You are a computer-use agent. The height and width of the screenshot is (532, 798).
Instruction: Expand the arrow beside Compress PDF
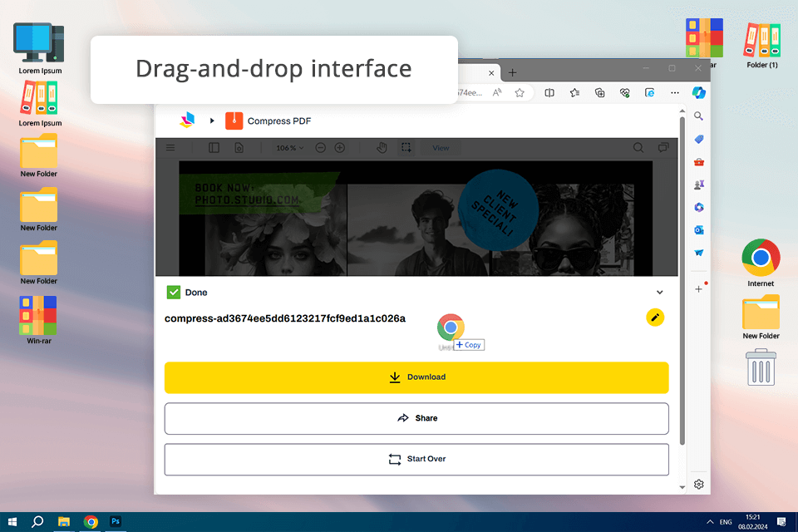pyautogui.click(x=212, y=121)
